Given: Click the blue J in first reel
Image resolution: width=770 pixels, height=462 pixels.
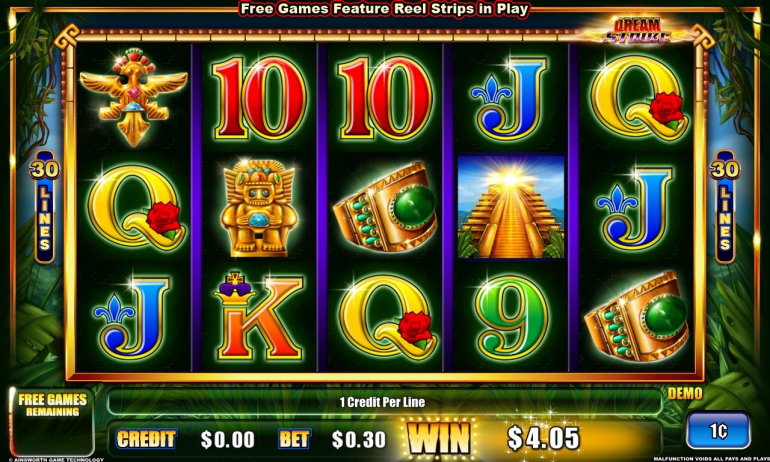Looking at the screenshot, I should pyautogui.click(x=132, y=318).
